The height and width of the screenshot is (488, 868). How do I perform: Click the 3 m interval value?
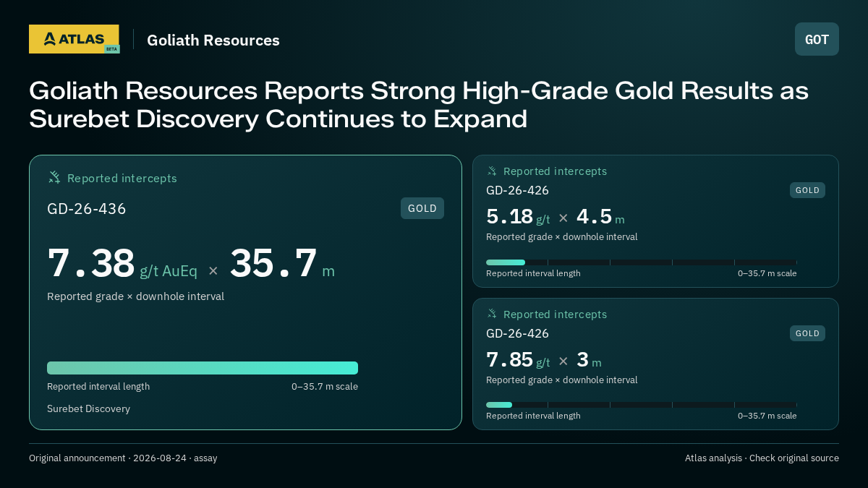589,359
